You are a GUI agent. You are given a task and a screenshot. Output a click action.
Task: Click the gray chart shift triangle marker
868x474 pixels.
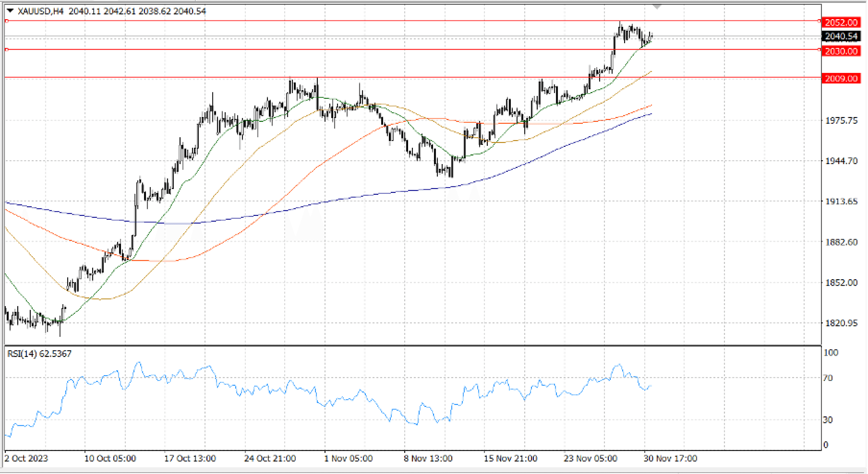click(657, 7)
